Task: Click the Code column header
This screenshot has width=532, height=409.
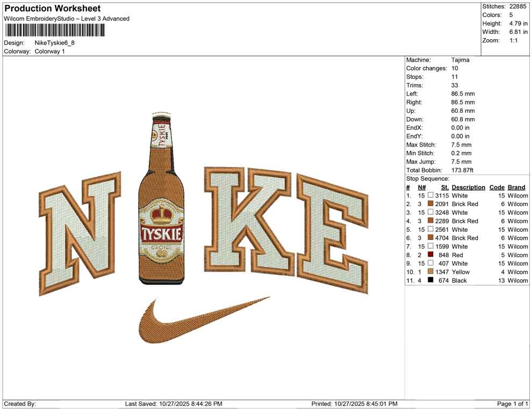Action: click(x=497, y=187)
